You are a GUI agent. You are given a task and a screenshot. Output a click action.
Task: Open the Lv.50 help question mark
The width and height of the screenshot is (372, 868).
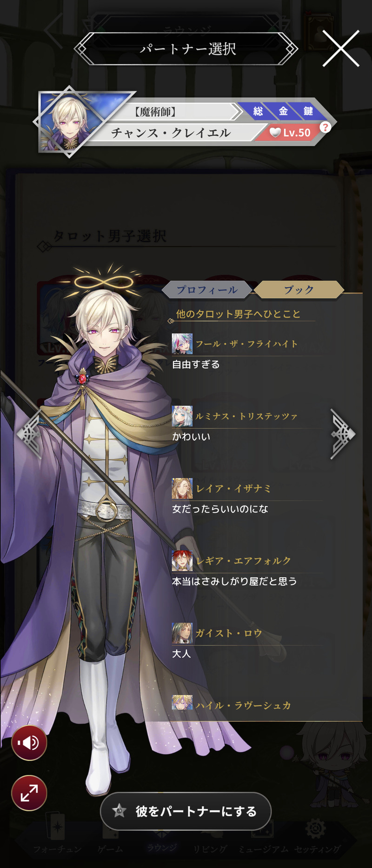pos(325,127)
